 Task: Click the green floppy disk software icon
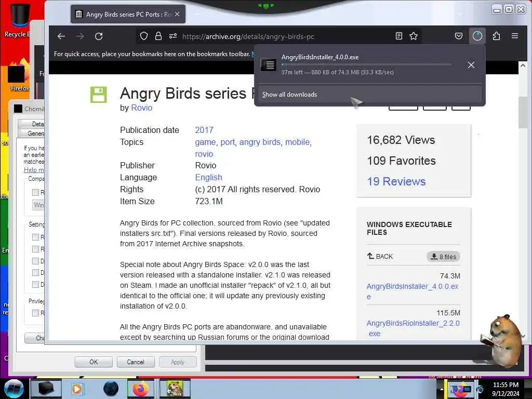99,95
